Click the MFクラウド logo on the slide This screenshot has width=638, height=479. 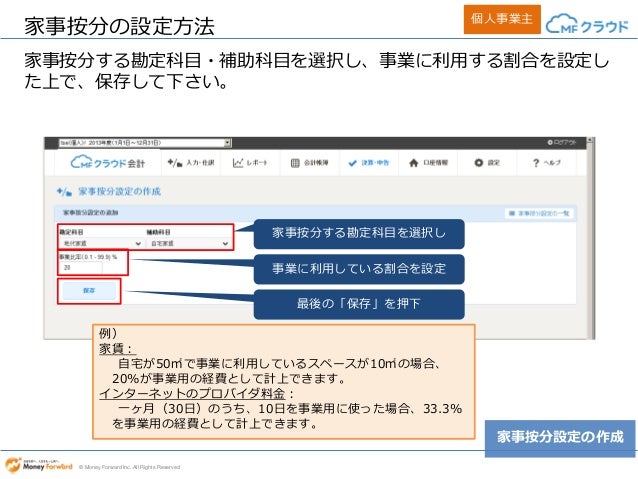coord(587,23)
